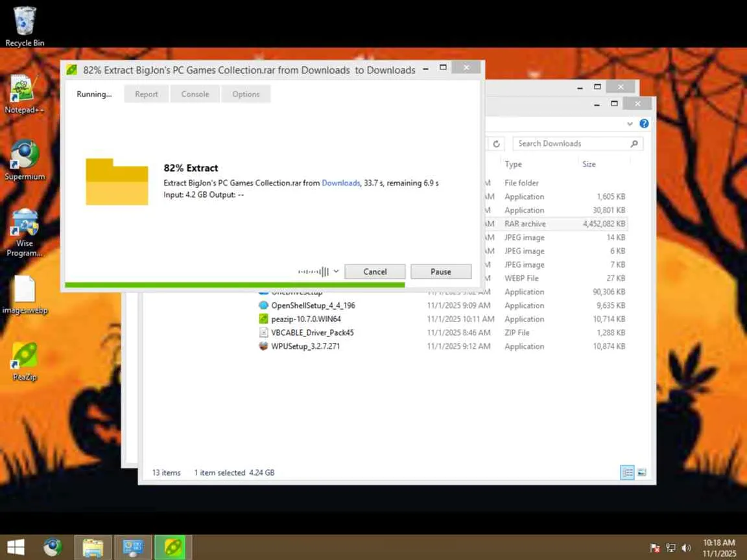Click the WEBP File 27 KB row
The width and height of the screenshot is (747, 560).
[556, 278]
